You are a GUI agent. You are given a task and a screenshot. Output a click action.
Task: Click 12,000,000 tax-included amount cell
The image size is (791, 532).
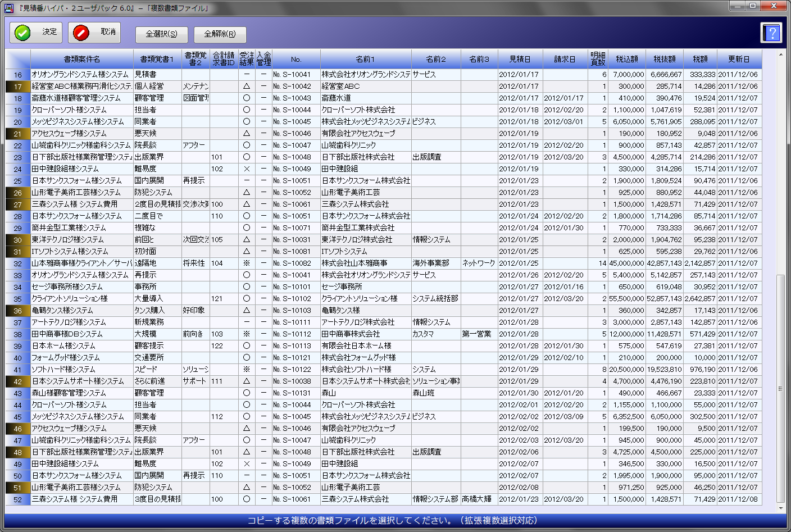click(627, 334)
